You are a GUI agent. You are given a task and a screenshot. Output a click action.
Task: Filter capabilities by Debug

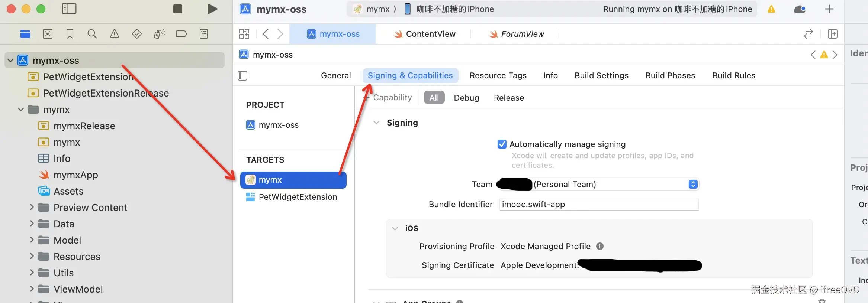[466, 98]
